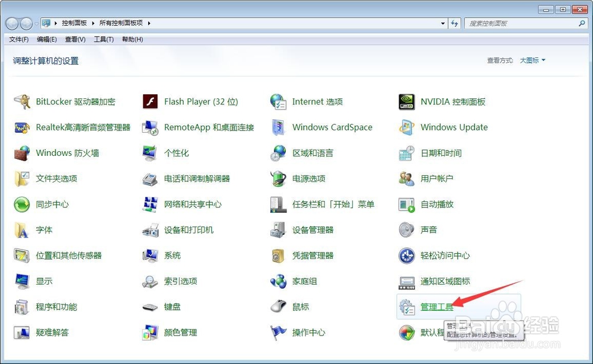593x364 pixels.
Task: Open BitLocker 驱动器加密 icon
Action: pyautogui.click(x=22, y=102)
